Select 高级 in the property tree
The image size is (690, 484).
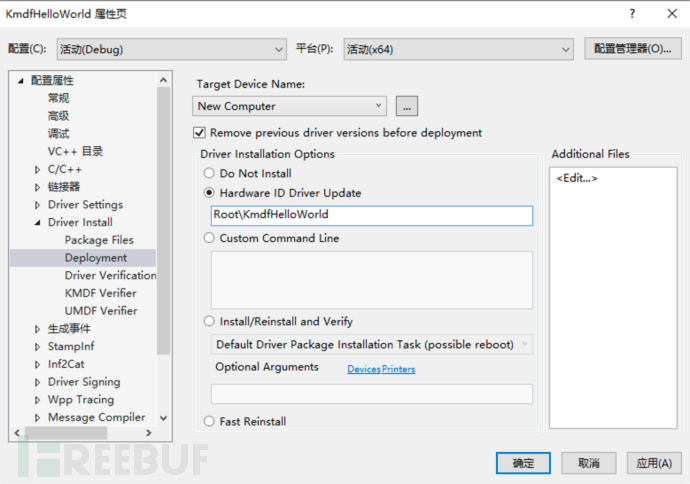click(58, 116)
